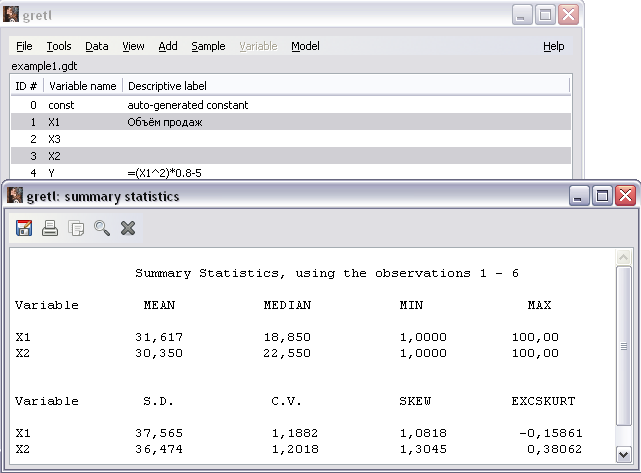Click the X2 median value 22,550
The image size is (641, 473).
click(x=287, y=353)
